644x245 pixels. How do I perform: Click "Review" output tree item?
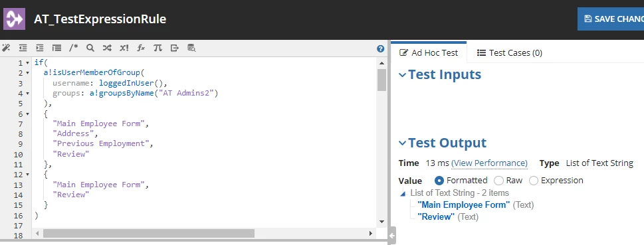pos(436,216)
